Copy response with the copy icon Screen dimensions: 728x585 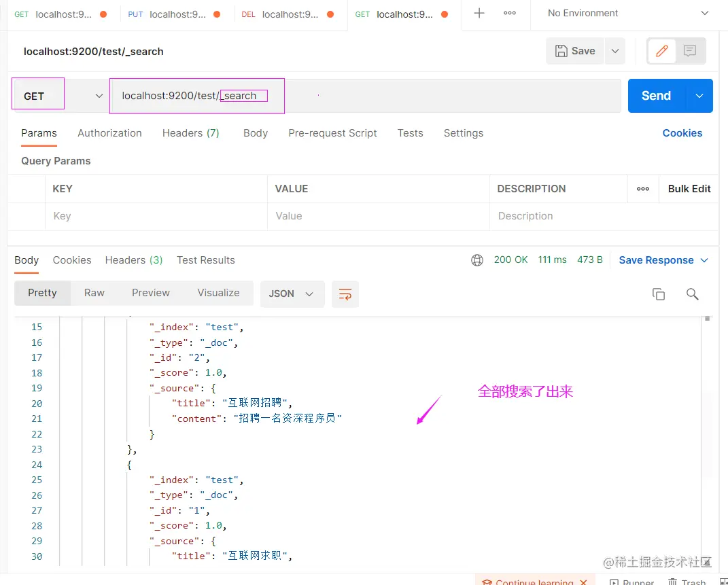[x=659, y=294]
